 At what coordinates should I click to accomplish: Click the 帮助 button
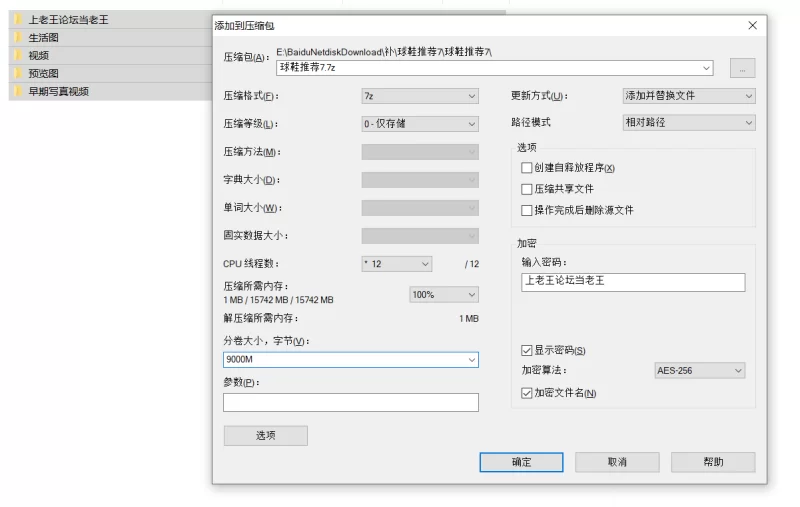713,462
